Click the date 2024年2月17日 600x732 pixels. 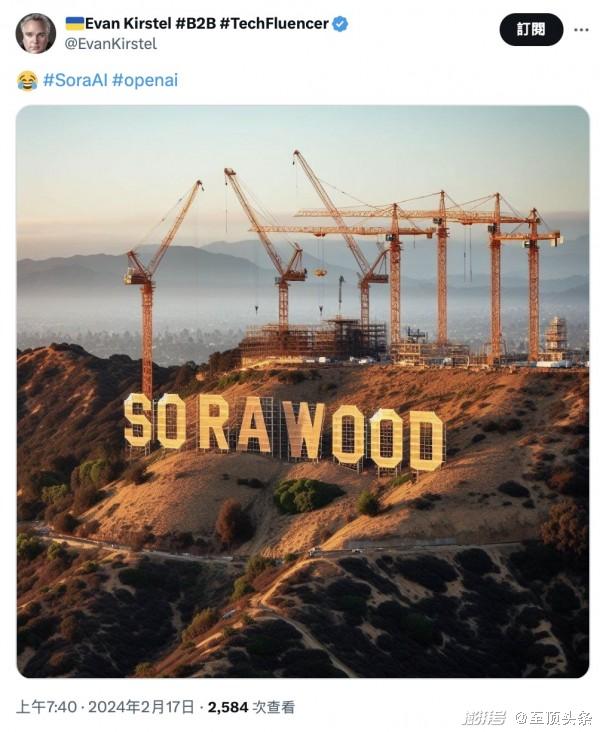coord(141,707)
